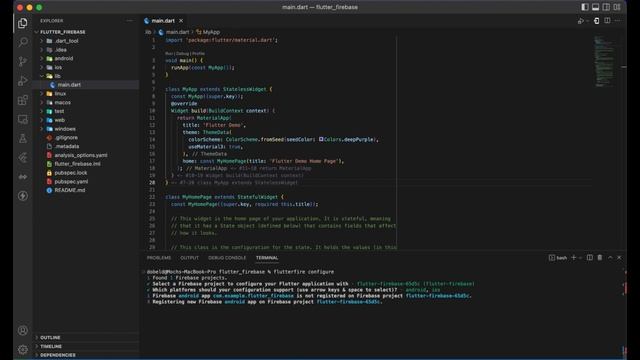Open the Manage gear icon
This screenshot has height=360, width=640.
23,349
